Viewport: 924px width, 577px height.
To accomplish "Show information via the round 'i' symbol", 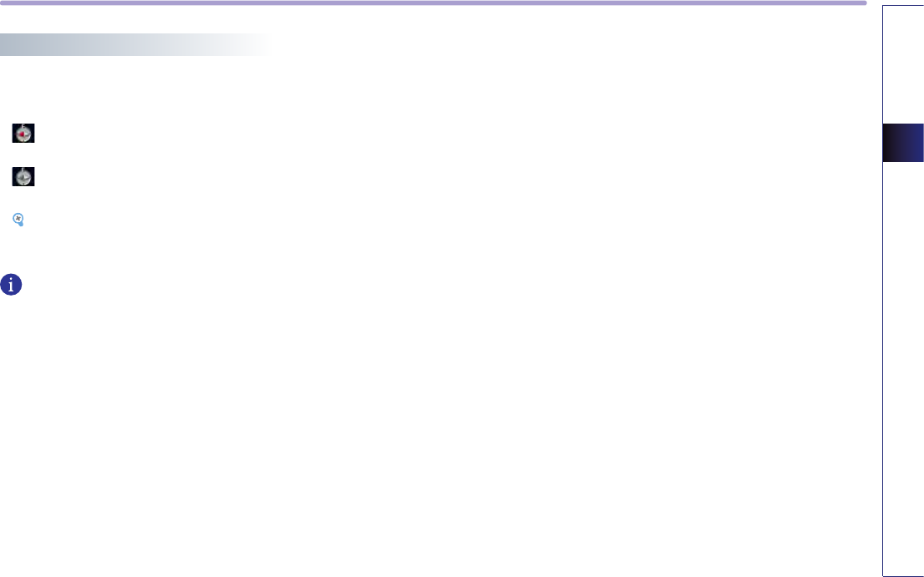I will 11,285.
